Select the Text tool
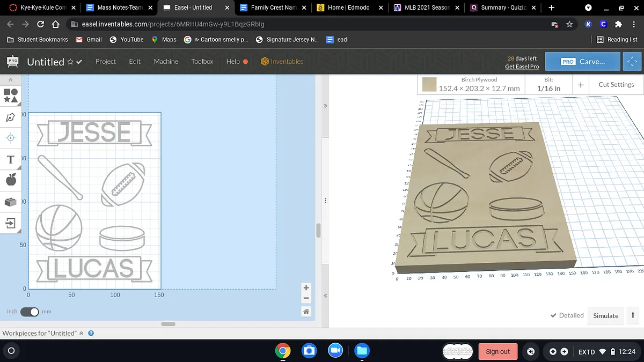Screen dimensions: 644x362 tap(11, 160)
